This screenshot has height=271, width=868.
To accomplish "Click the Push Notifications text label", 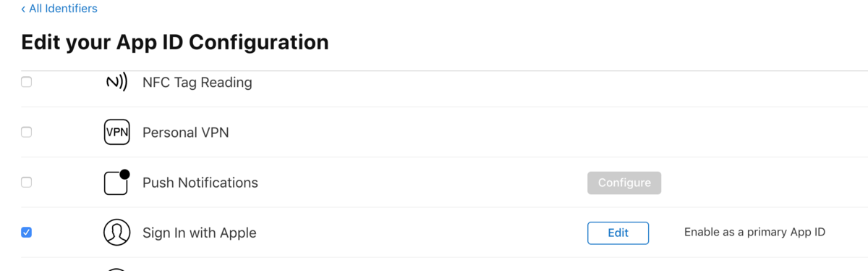I will point(200,183).
